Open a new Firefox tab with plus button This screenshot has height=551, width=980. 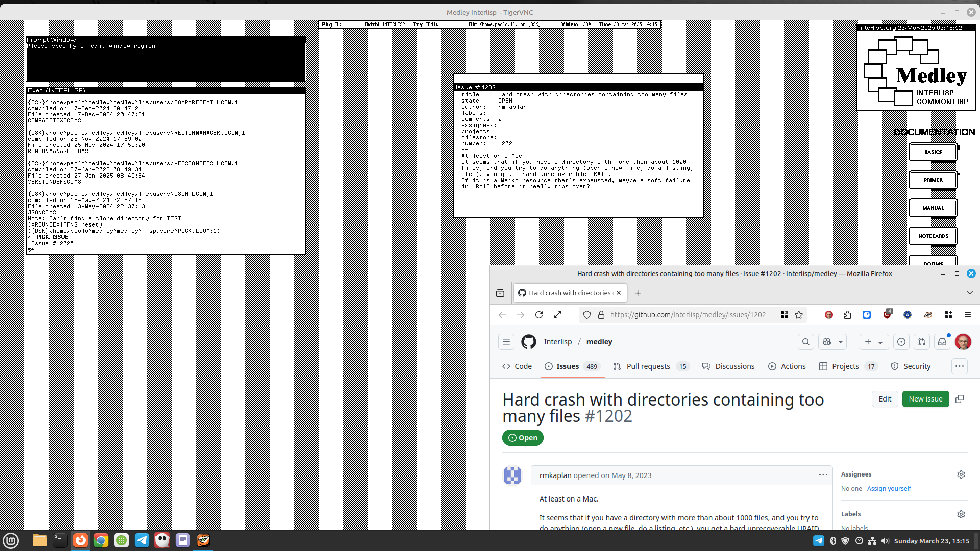click(x=638, y=293)
